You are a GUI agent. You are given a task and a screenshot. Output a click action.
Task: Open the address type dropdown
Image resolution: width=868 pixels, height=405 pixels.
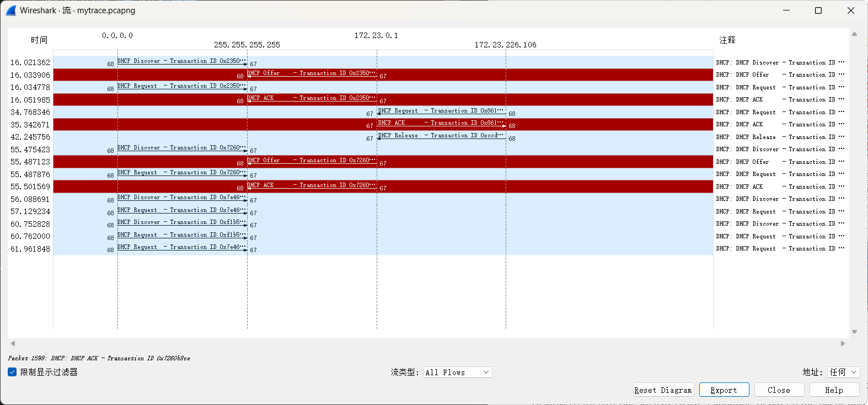coord(843,372)
